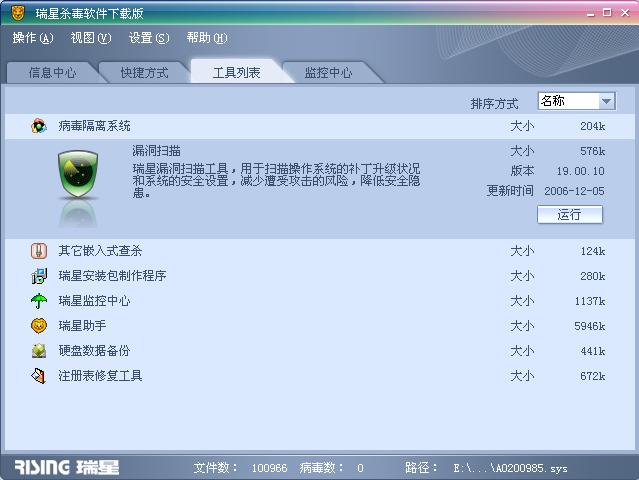Viewport: 639px width, 480px height.
Task: Switch to the 信息中心 tab
Action: (x=53, y=73)
